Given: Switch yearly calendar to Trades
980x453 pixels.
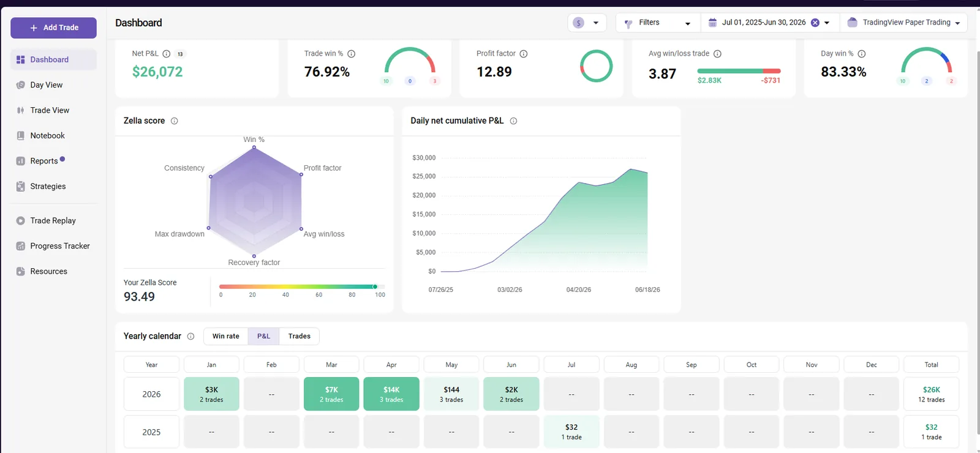Looking at the screenshot, I should (x=300, y=336).
